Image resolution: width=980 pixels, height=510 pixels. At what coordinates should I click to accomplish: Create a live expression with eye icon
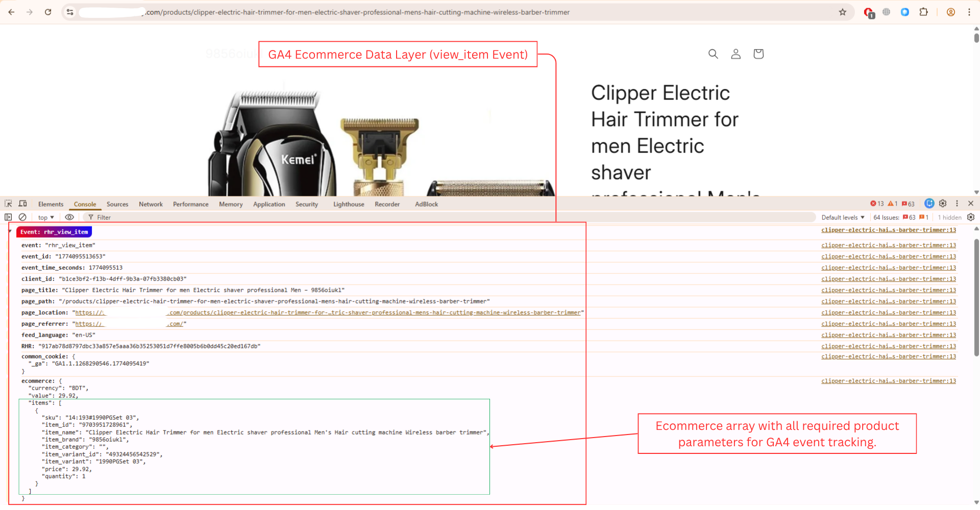69,217
